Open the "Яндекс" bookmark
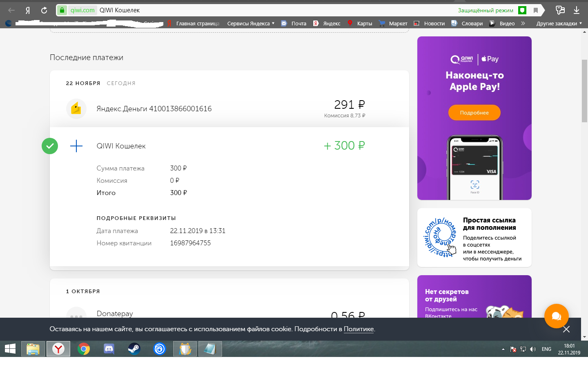 (327, 23)
